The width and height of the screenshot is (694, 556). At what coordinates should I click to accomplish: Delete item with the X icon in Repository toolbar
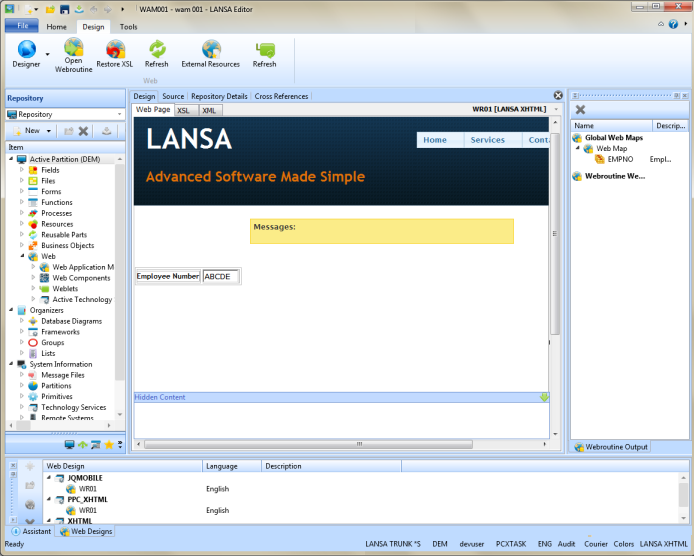tap(83, 131)
